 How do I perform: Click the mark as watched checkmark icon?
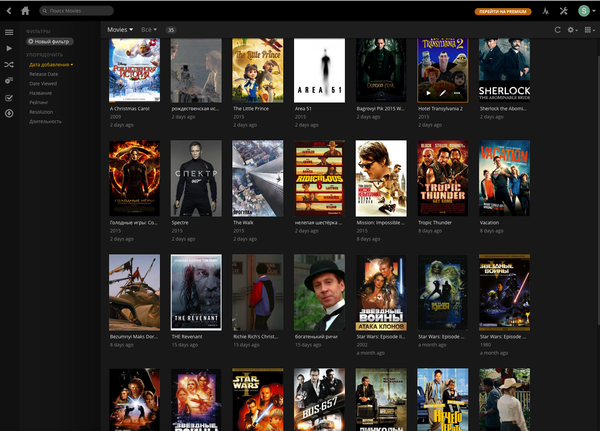(9, 96)
